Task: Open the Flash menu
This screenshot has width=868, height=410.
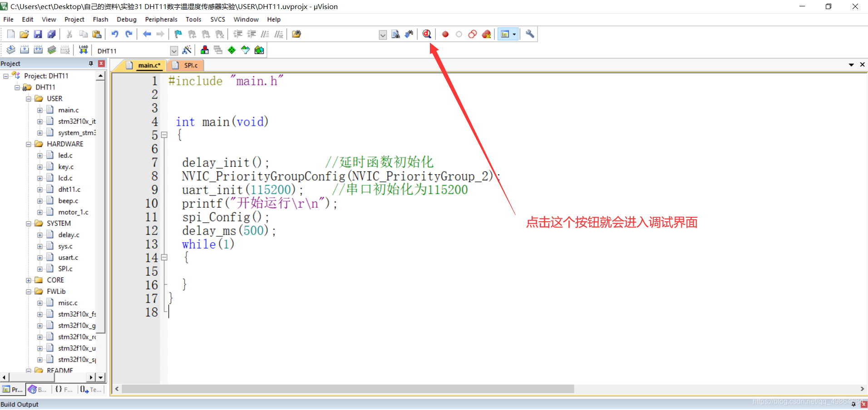Action: [100, 20]
